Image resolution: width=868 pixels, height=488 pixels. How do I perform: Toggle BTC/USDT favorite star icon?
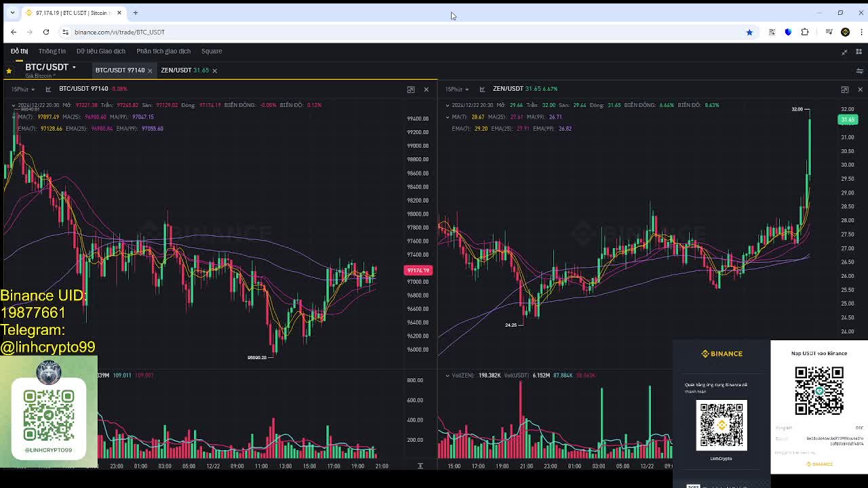click(9, 70)
